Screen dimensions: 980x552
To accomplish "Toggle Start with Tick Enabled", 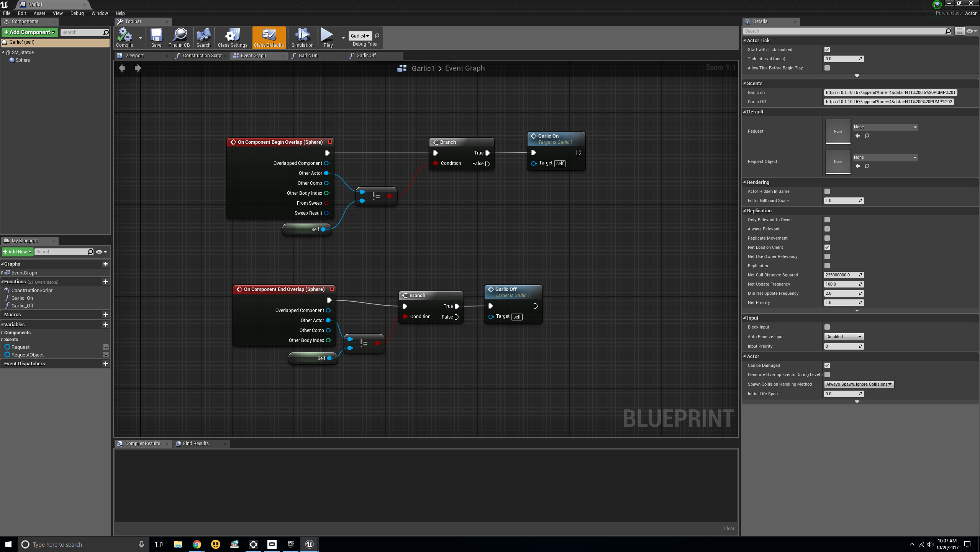I will pos(827,49).
